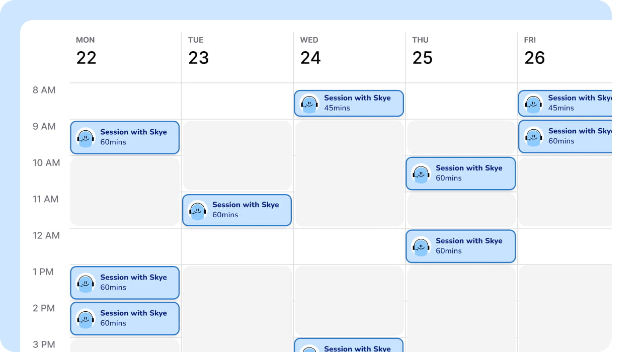Click Skye avatar in Thursday 10 AM session
The height and width of the screenshot is (352, 644).
pos(421,173)
